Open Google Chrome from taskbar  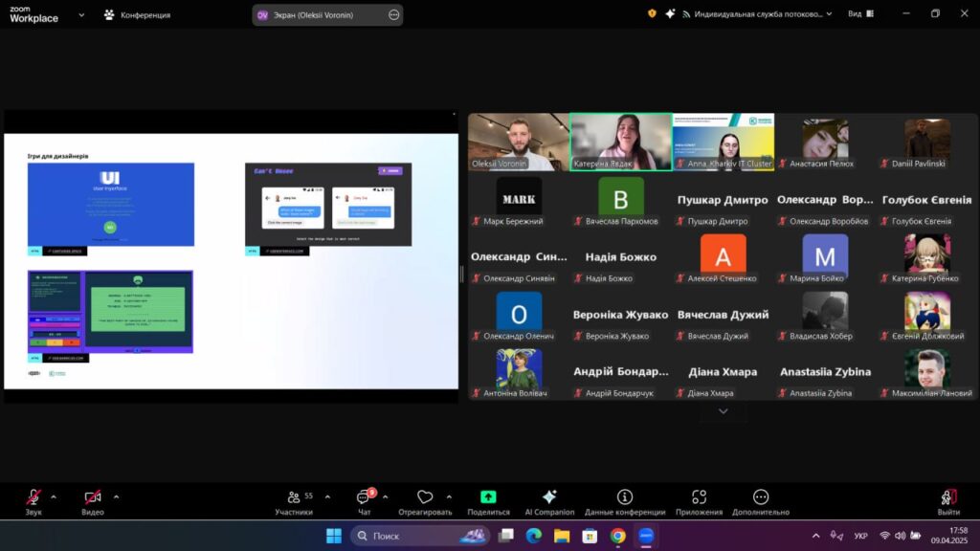[617, 536]
